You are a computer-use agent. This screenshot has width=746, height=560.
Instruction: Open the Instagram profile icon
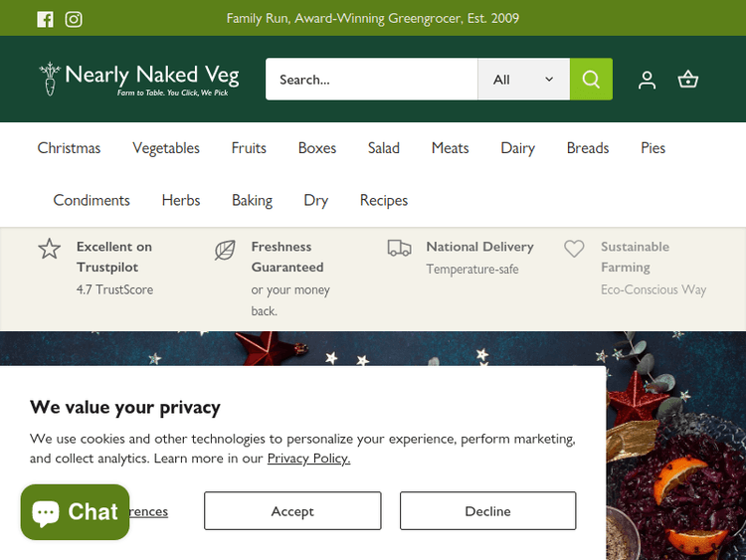coord(74,19)
